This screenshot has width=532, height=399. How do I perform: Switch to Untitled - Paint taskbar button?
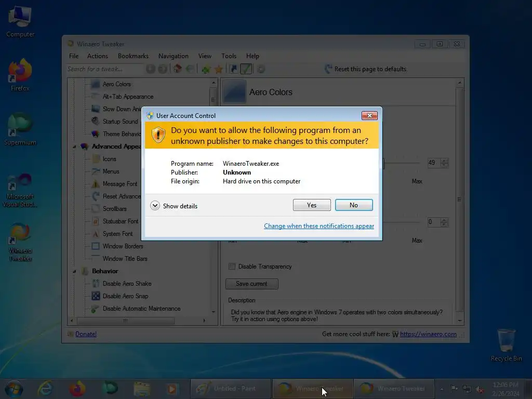[231, 389]
